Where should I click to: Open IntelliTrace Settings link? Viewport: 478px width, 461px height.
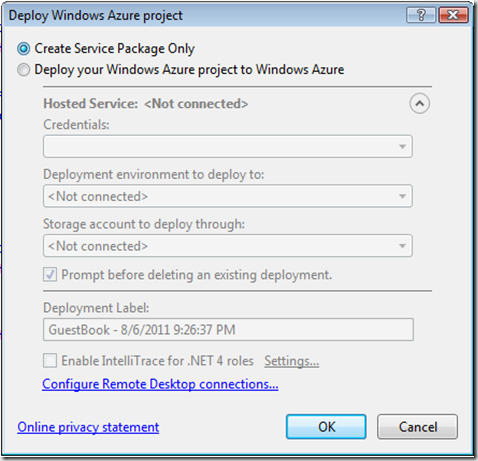(x=292, y=361)
